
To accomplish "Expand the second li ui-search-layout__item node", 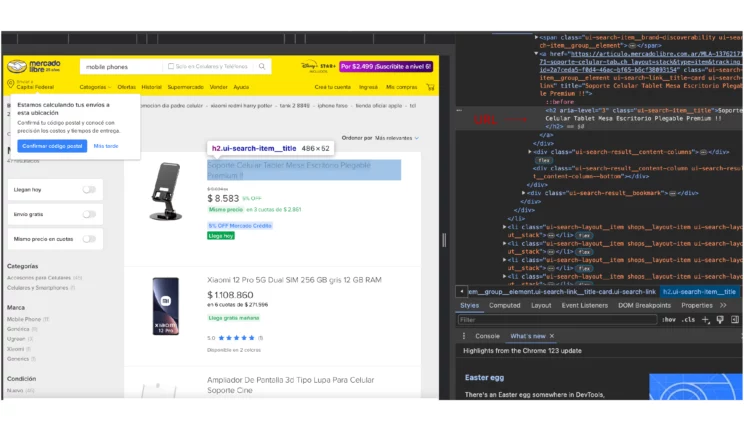I will [504, 243].
